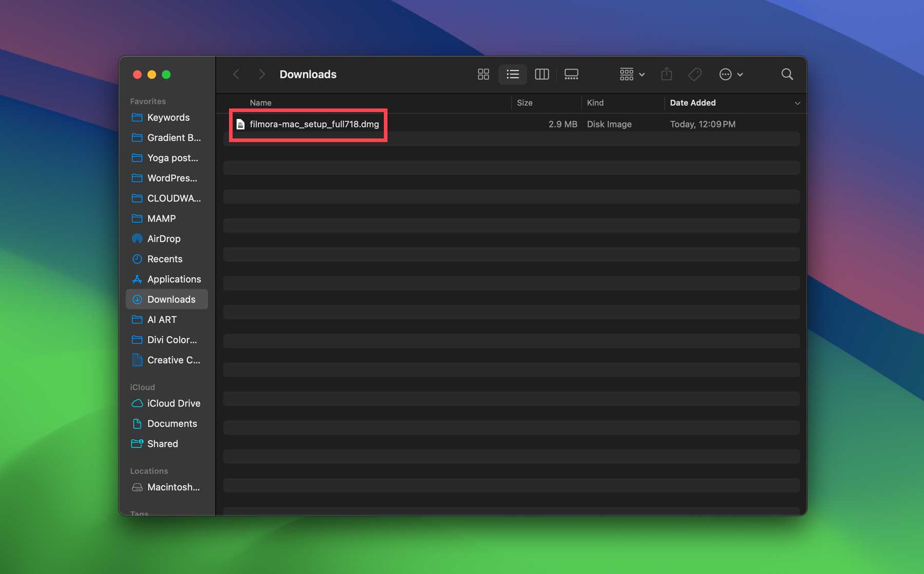Open the AI ART sidebar folder
Screen dimensions: 924x574
coord(167,319)
